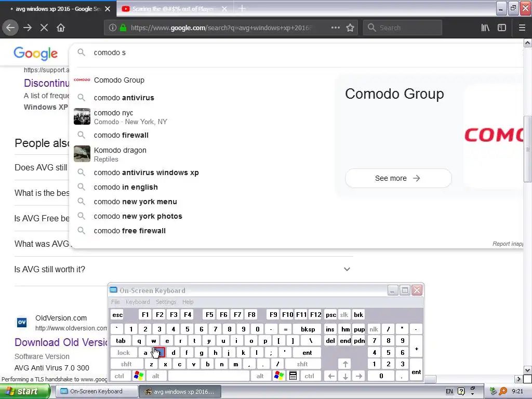Toggle the sidebar icon in the browser toolbar
532x399 pixels.
pos(502,28)
